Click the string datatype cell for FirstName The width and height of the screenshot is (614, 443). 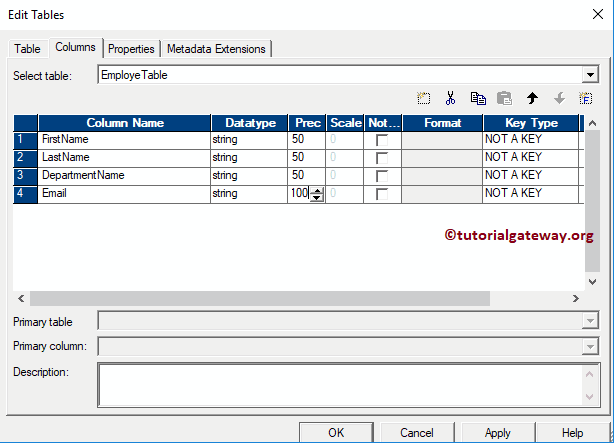[249, 140]
